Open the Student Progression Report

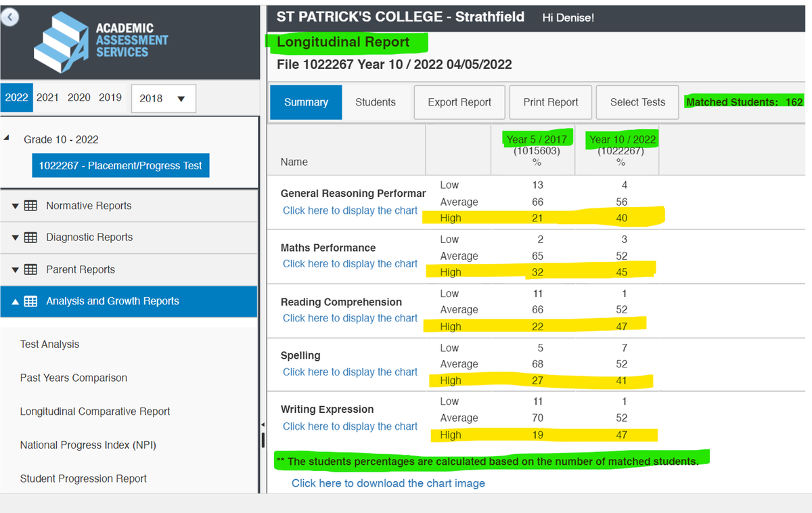[83, 478]
